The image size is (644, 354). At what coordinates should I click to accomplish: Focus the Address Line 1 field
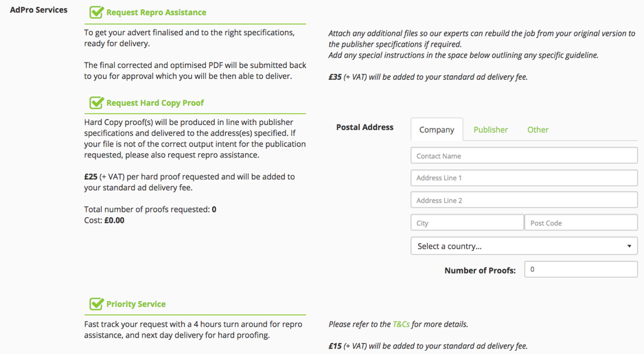click(524, 178)
